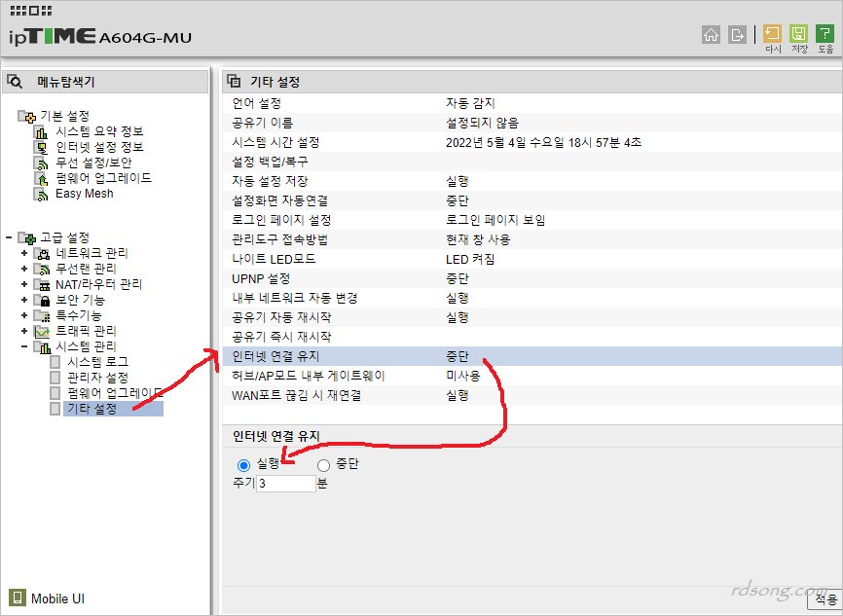Click the logout icon next to home

[736, 36]
